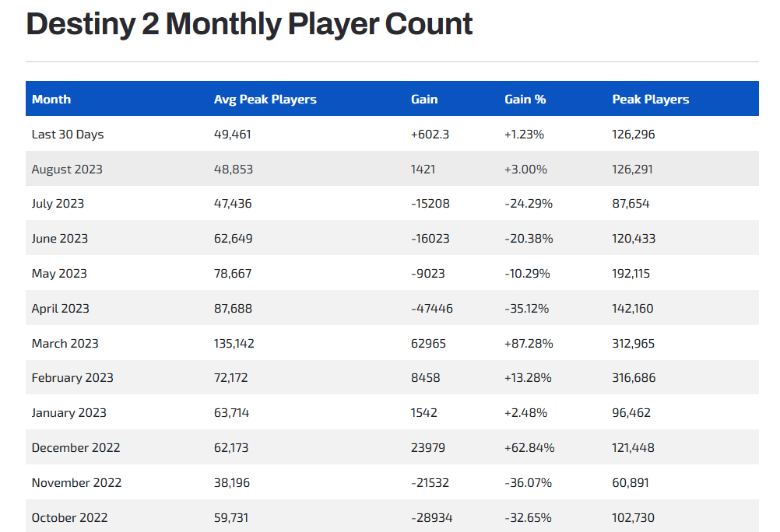The height and width of the screenshot is (532, 780).
Task: Select the October 2022 month cell
Action: click(x=69, y=517)
